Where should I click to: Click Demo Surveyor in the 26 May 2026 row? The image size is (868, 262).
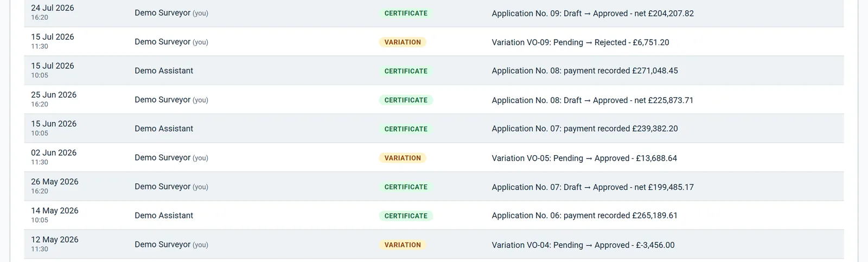171,187
